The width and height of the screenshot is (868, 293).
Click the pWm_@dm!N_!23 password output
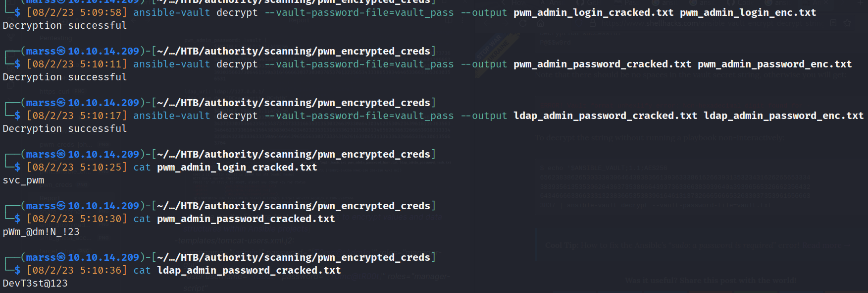click(x=41, y=232)
